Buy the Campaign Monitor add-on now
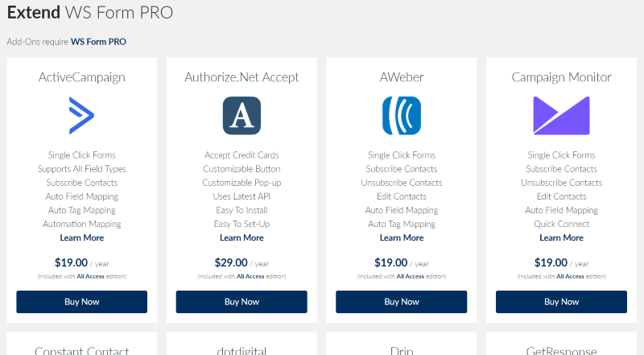 [561, 302]
